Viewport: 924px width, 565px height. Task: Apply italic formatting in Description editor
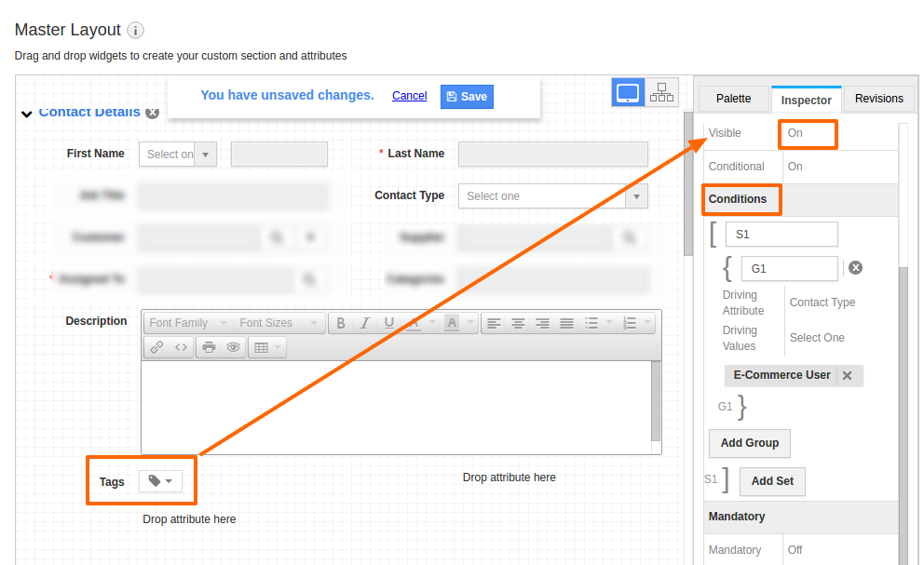coord(365,323)
